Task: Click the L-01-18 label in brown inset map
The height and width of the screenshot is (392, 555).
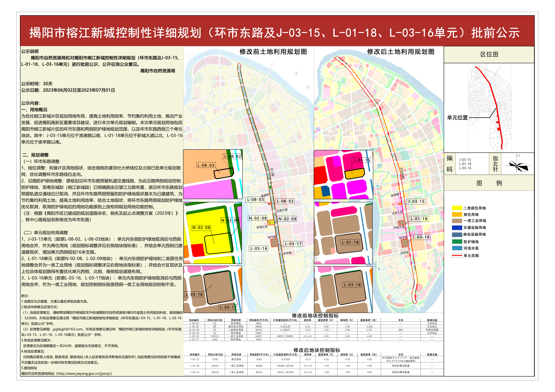Action: pyautogui.click(x=350, y=242)
